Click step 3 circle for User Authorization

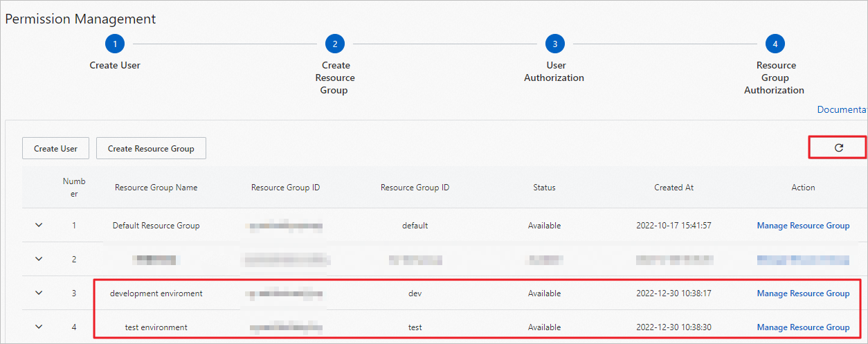[x=554, y=44]
